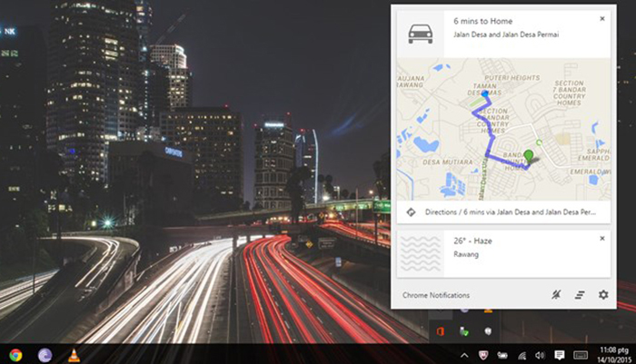The width and height of the screenshot is (636, 364).
Task: Dismiss the 6 mins to Home card
Action: (x=601, y=18)
